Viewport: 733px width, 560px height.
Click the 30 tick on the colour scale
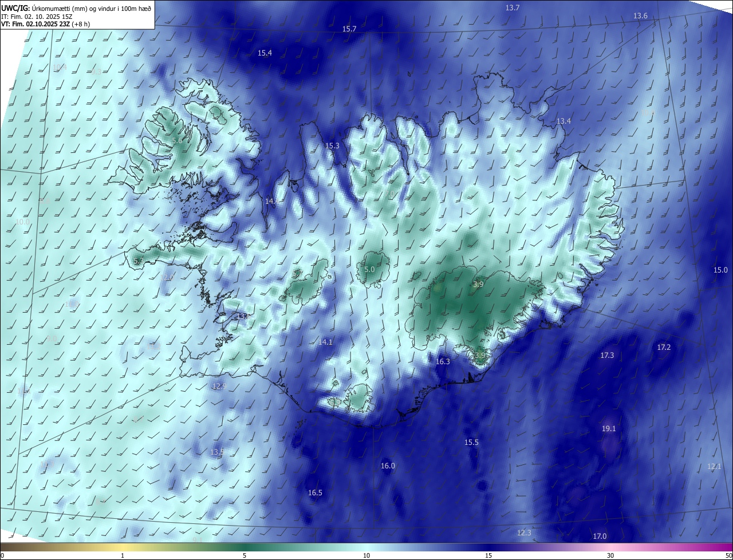pyautogui.click(x=610, y=555)
